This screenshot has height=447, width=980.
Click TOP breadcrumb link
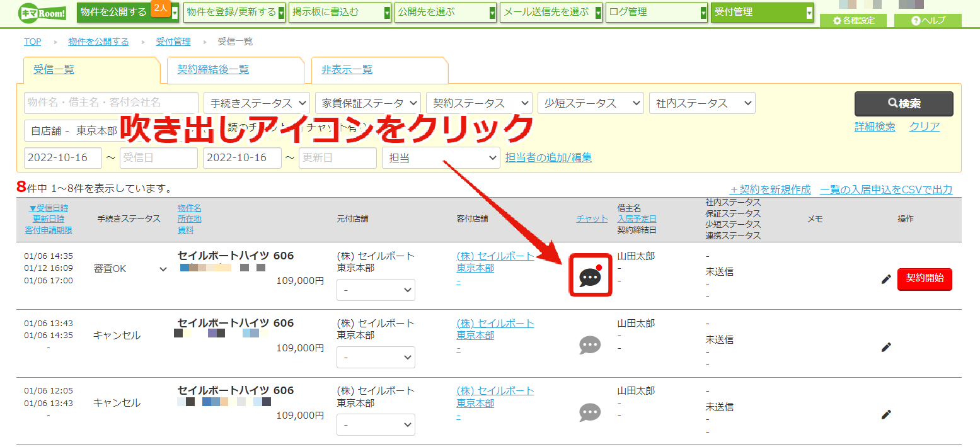(33, 42)
